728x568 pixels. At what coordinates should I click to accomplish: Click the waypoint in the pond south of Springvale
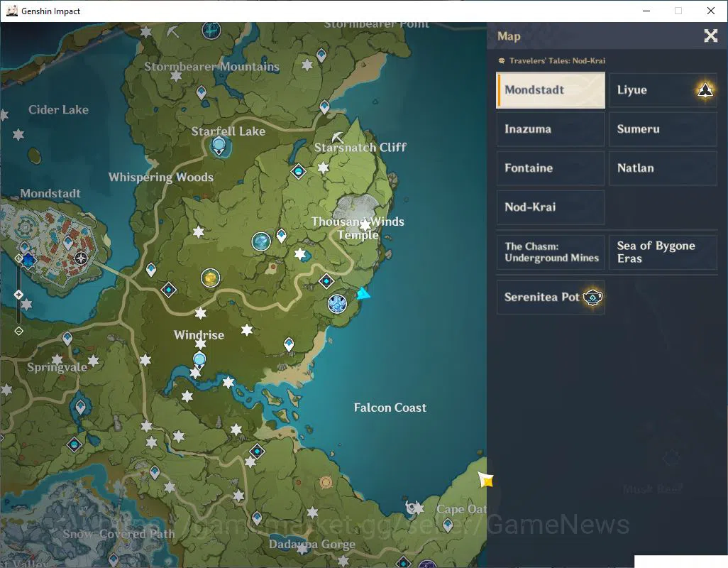(80, 408)
